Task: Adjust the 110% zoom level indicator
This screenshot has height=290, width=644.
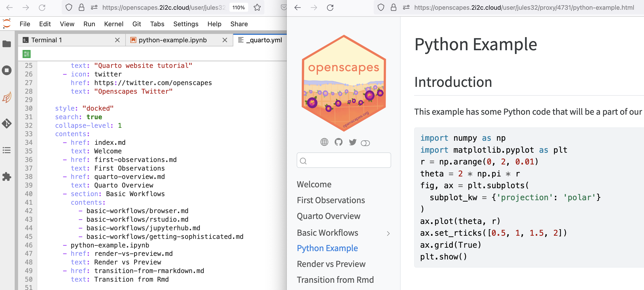Action: [238, 7]
